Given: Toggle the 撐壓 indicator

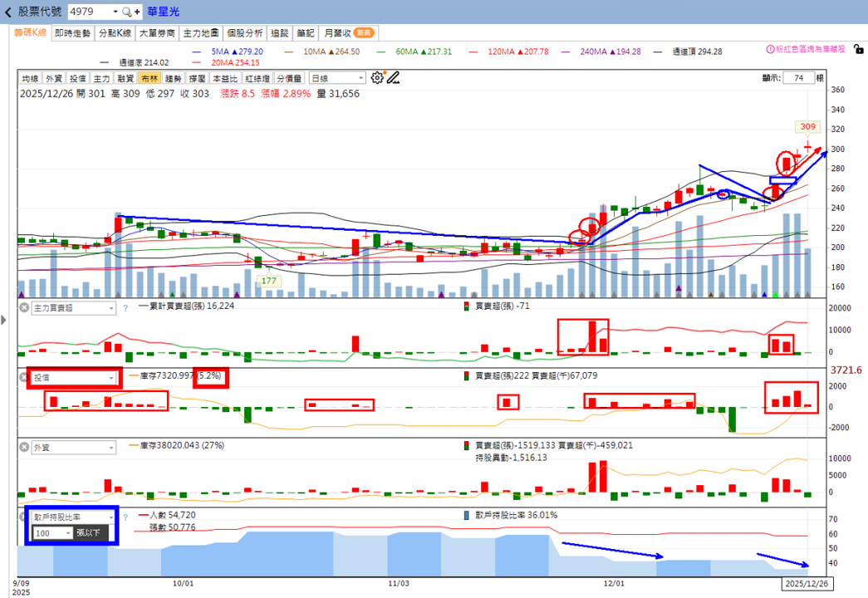Looking at the screenshot, I should tap(197, 79).
